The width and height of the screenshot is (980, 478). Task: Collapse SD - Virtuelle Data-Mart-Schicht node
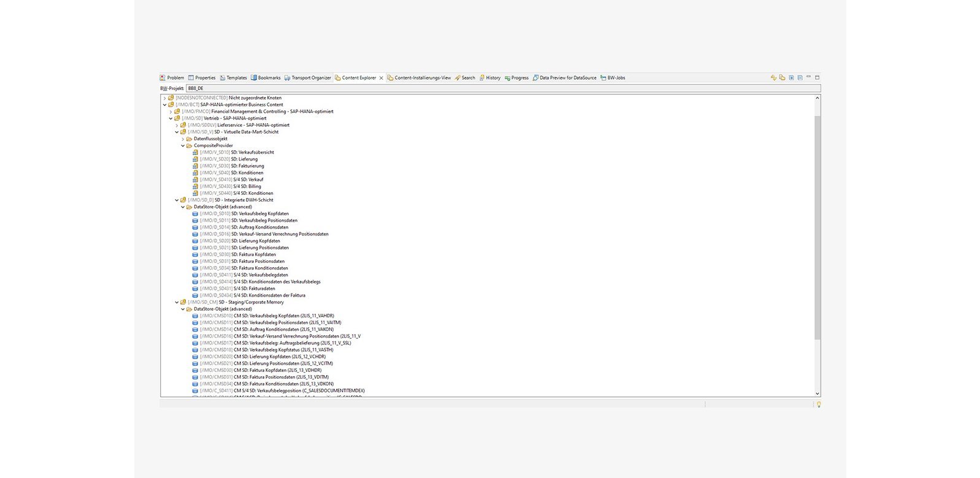pos(177,132)
